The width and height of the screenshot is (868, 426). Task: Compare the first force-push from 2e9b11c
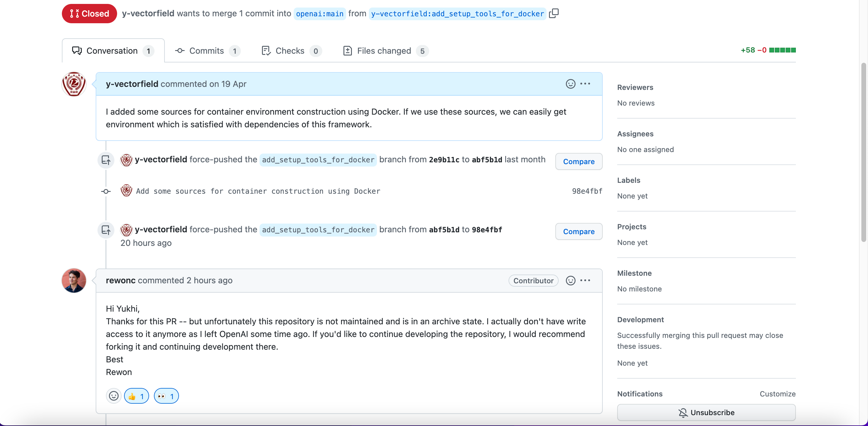[578, 162]
